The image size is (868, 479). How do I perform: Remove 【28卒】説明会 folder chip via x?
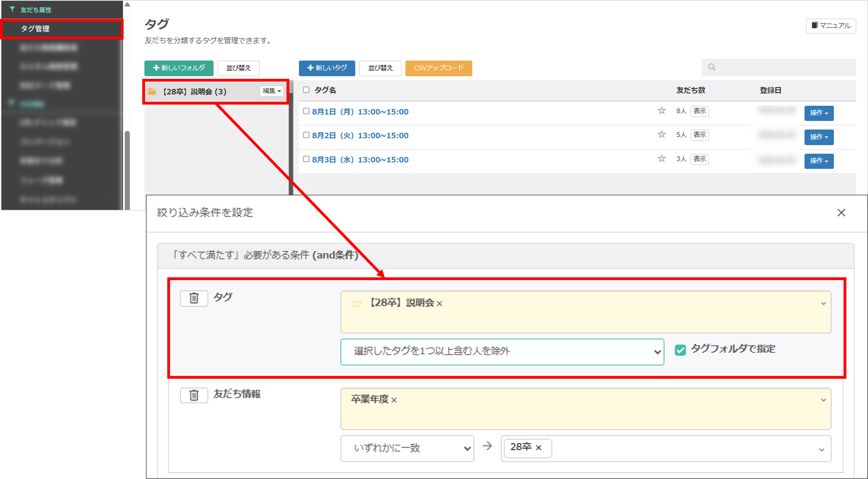click(439, 304)
